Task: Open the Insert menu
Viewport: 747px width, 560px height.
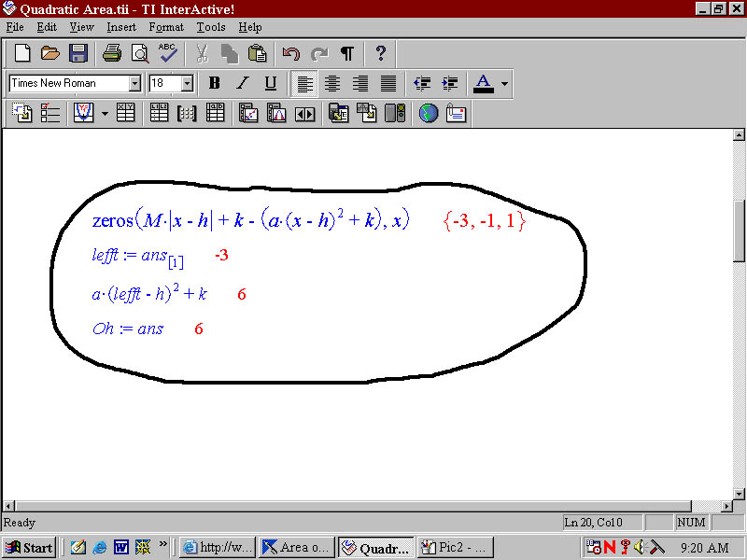Action: click(x=121, y=27)
